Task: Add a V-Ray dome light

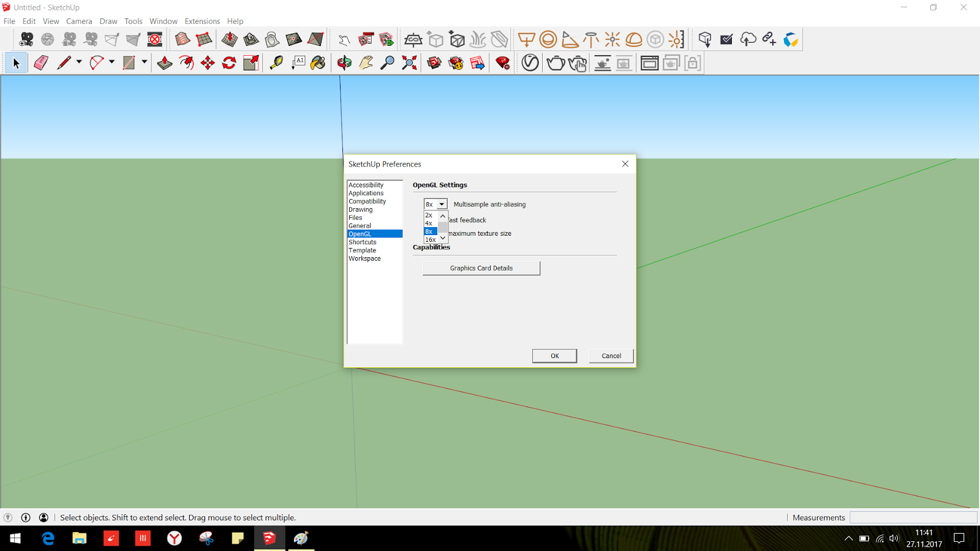Action: tap(634, 40)
